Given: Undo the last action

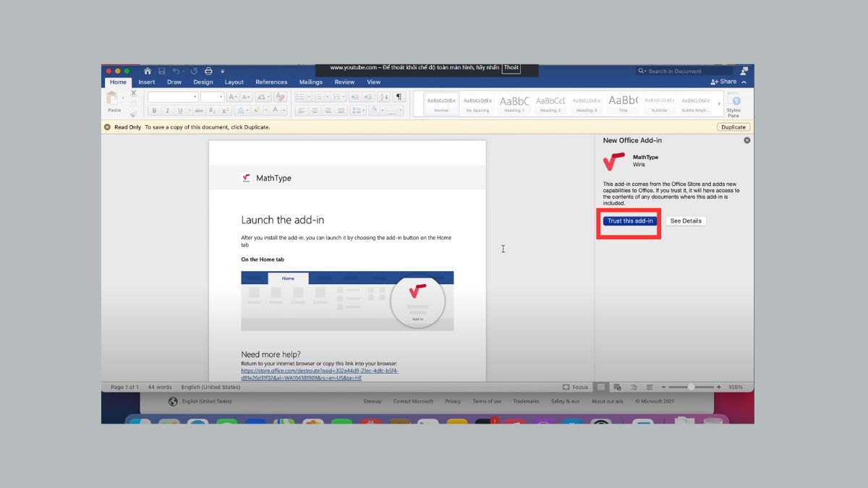Looking at the screenshot, I should click(176, 71).
